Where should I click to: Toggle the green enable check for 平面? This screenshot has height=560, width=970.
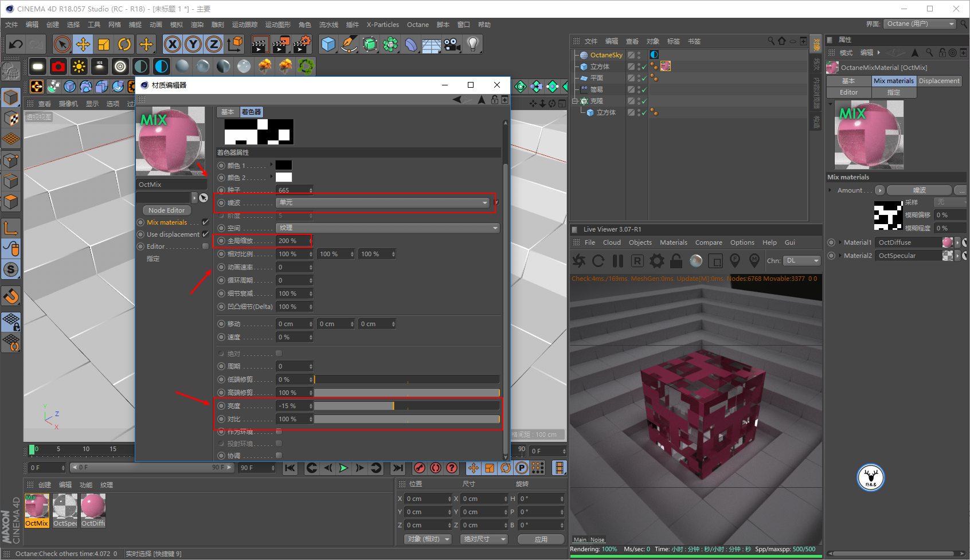644,79
